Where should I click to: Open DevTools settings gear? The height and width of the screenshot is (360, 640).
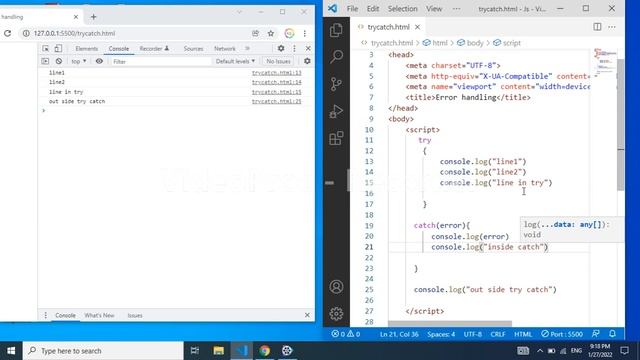click(281, 48)
